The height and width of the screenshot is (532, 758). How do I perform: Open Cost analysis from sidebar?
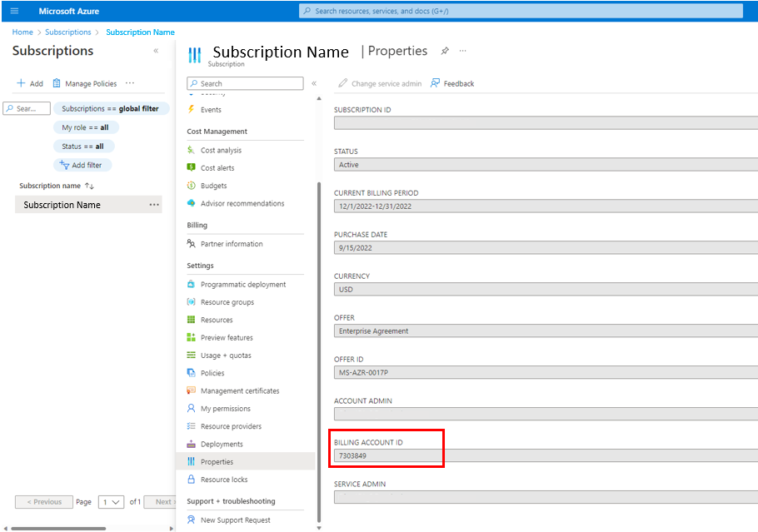[221, 150]
